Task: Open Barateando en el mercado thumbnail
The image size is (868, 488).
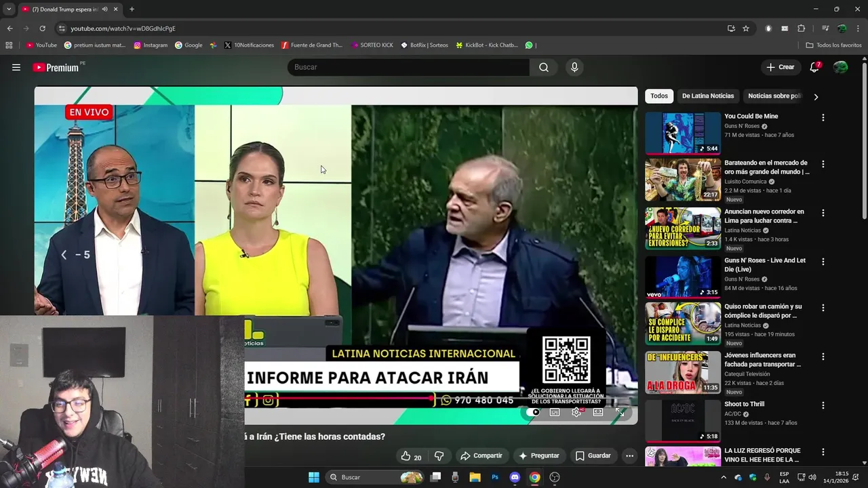Action: [683, 180]
